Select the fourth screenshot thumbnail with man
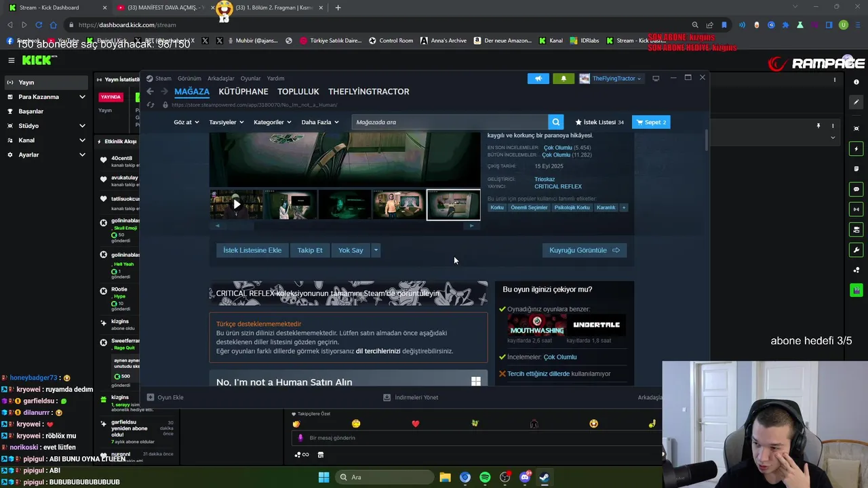This screenshot has height=488, width=868. point(399,205)
